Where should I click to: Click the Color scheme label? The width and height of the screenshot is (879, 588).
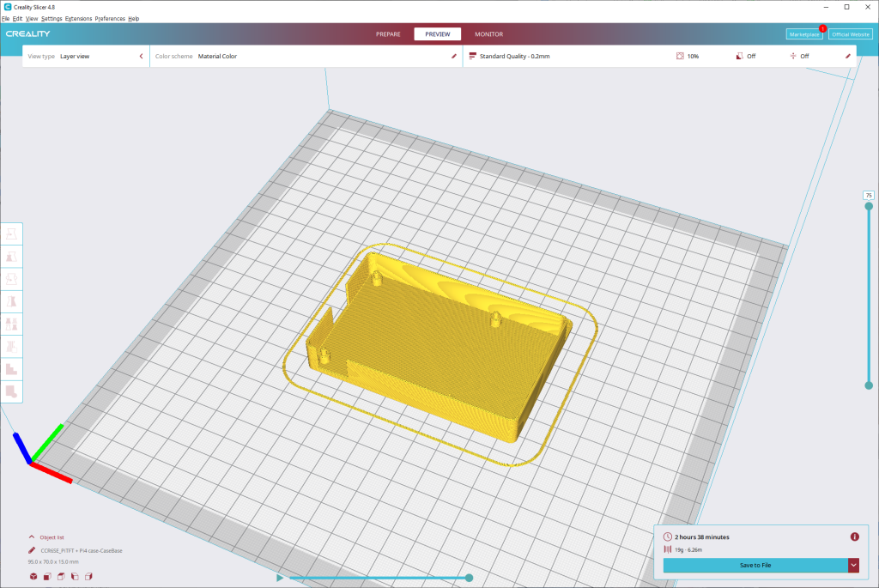173,56
